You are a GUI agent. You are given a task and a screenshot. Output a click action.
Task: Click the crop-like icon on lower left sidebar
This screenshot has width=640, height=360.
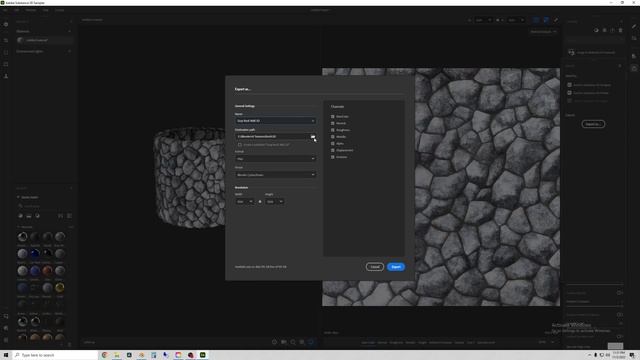pyautogui.click(x=6, y=316)
